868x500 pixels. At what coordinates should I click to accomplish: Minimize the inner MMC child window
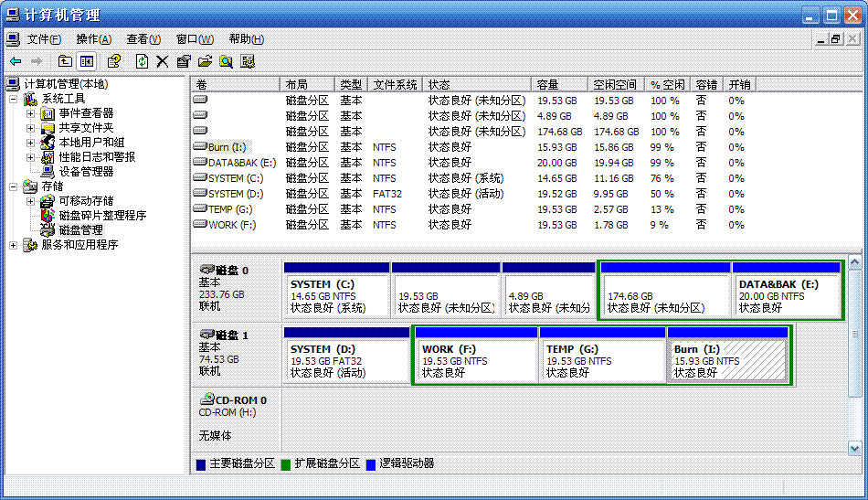(821, 38)
